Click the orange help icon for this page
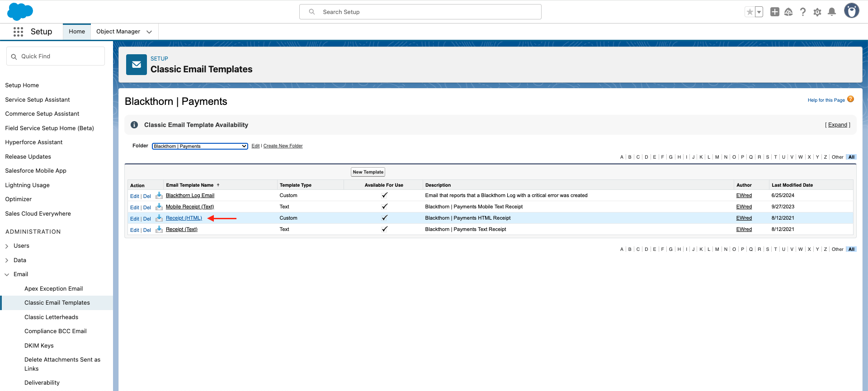868x391 pixels. [851, 99]
